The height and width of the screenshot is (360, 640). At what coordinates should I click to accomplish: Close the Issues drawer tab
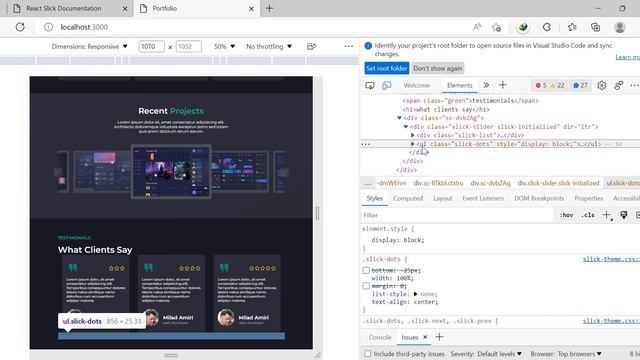pyautogui.click(x=425, y=337)
